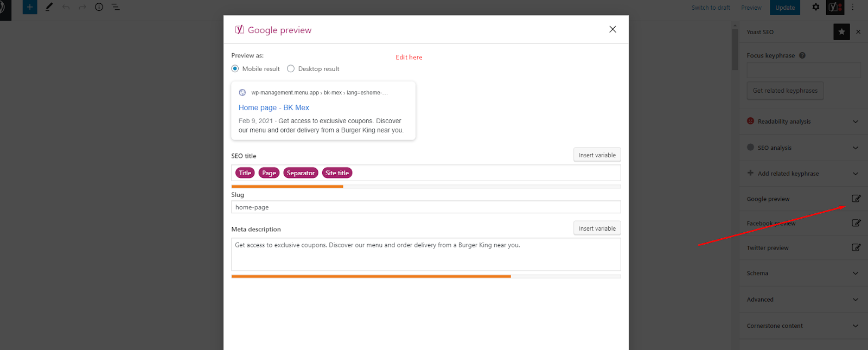
Task: Open the block inserter plus button
Action: click(30, 7)
